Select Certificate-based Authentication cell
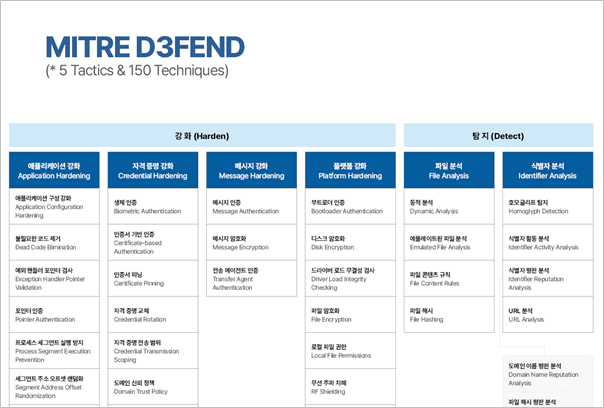The width and height of the screenshot is (604, 408). 153,243
